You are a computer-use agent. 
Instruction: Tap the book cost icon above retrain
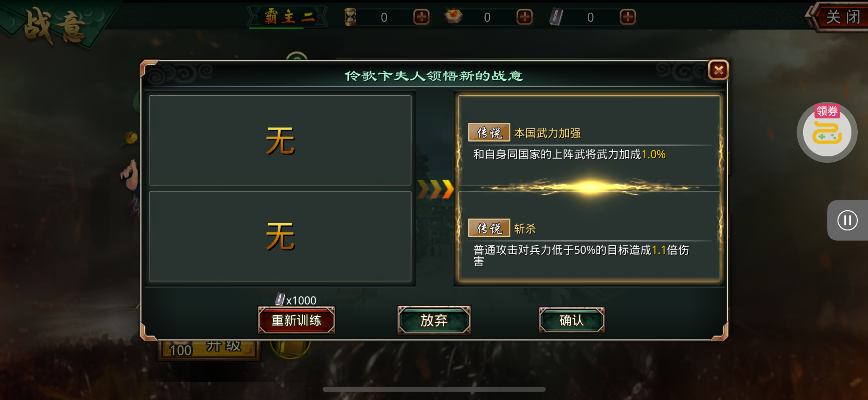tap(280, 300)
